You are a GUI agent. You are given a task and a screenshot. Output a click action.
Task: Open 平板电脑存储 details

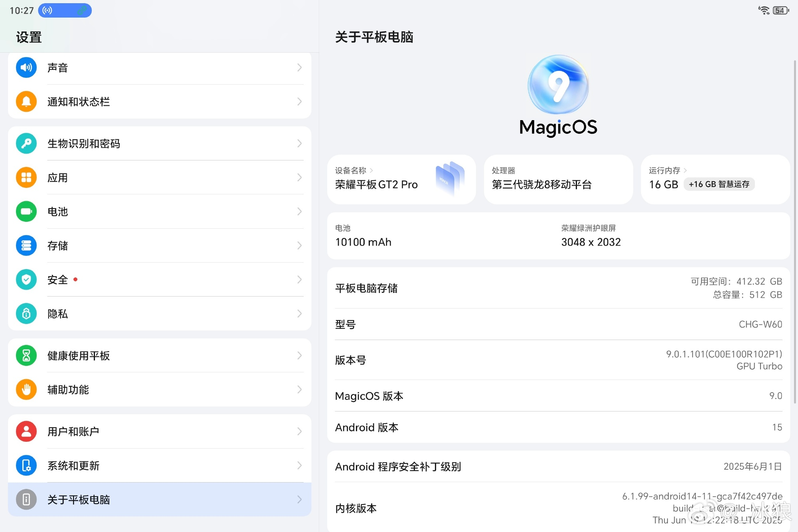(559, 288)
